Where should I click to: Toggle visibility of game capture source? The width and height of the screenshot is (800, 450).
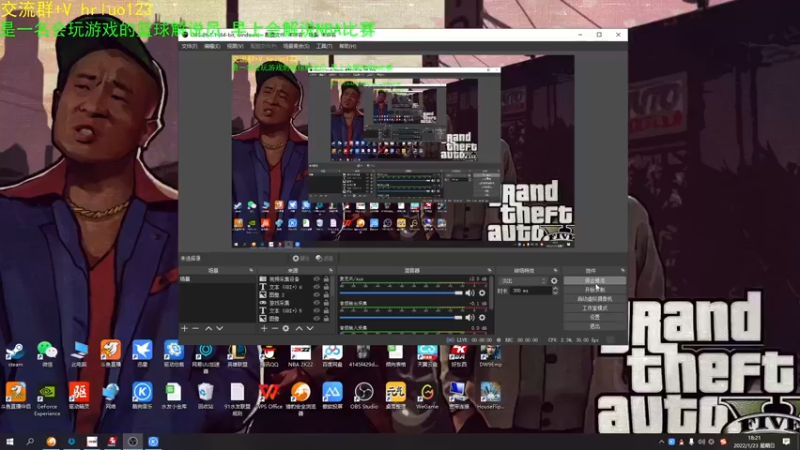pyautogui.click(x=316, y=303)
